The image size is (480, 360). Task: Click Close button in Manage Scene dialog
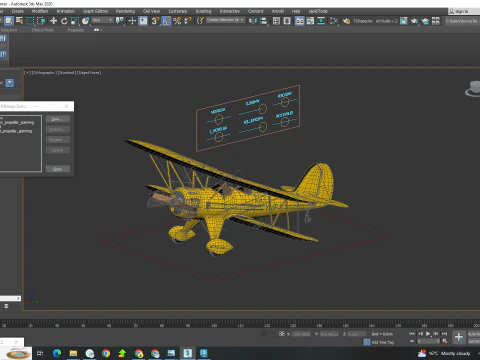point(58,169)
